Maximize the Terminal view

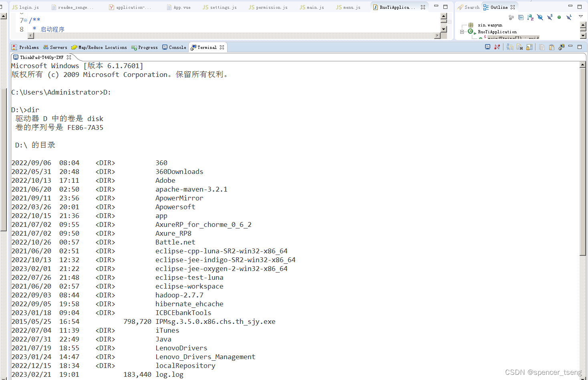point(580,46)
